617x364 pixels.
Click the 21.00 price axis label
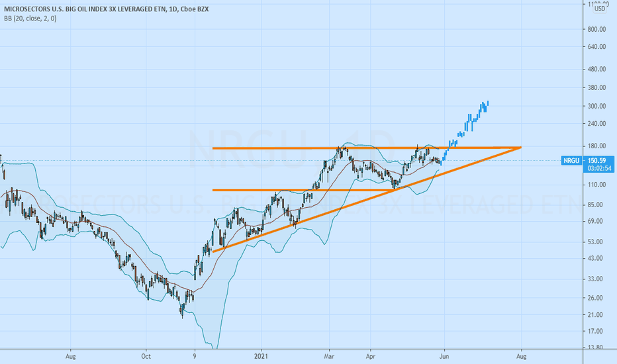595,315
